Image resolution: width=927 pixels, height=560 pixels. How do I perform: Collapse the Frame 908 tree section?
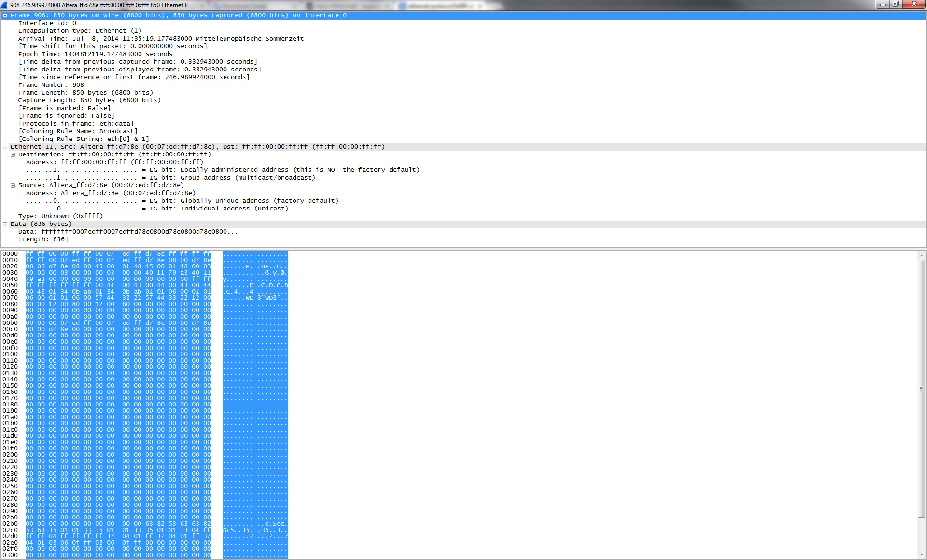pyautogui.click(x=5, y=15)
